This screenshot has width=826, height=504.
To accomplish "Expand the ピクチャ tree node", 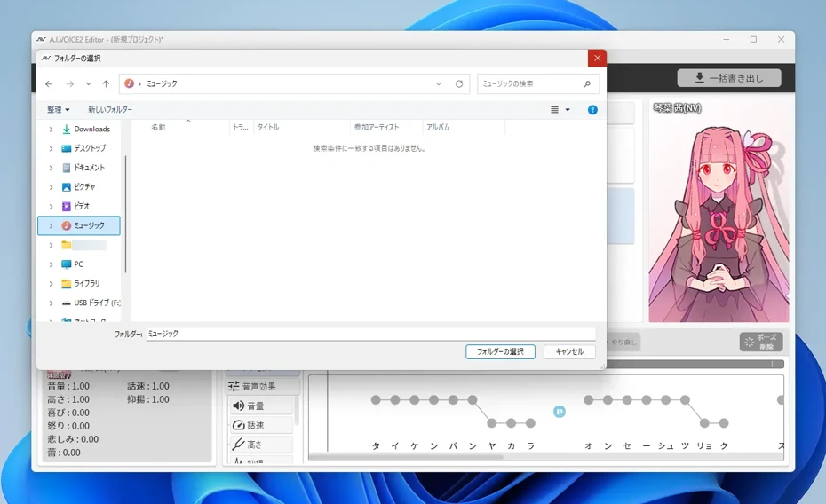I will tap(52, 186).
